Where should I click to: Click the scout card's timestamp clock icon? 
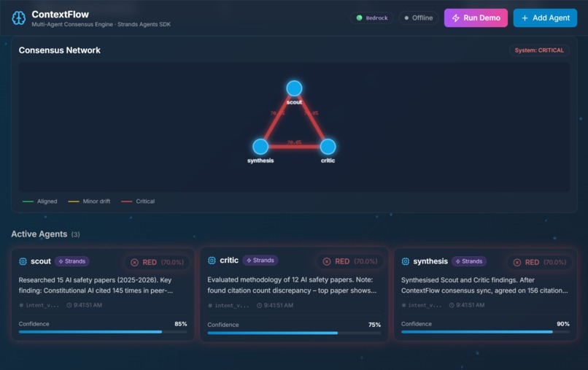tap(69, 306)
